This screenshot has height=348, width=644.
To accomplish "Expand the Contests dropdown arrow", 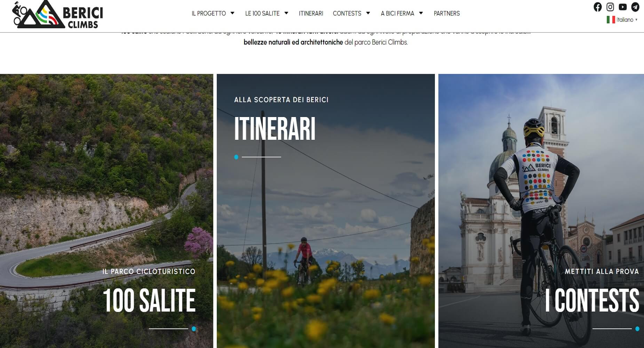I will pos(368,13).
